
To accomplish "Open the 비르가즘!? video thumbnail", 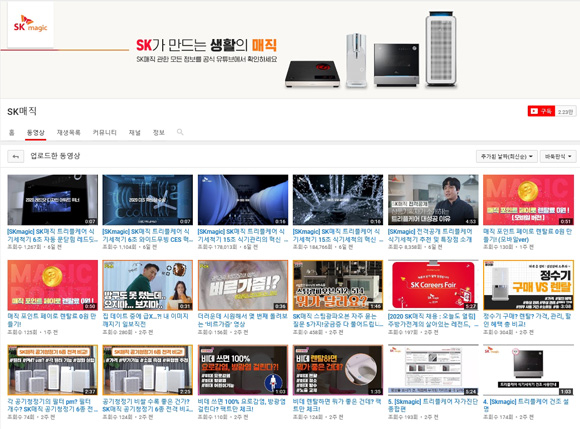I will click(243, 285).
